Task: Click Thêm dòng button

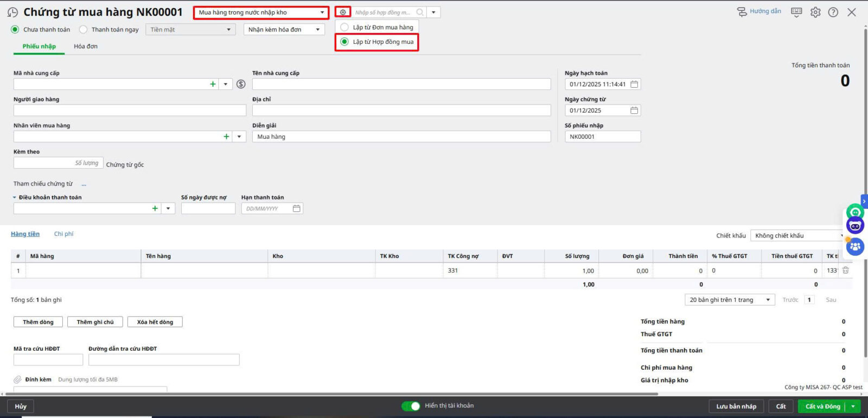Action: 38,322
